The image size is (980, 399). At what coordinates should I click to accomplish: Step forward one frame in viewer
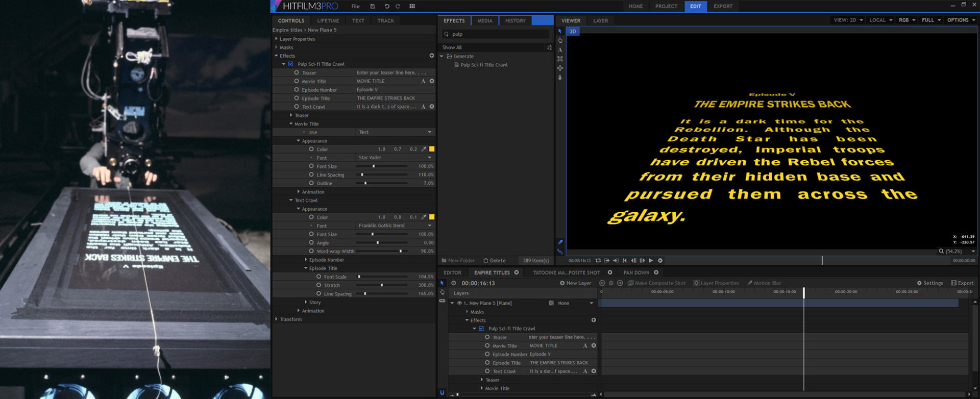(642, 260)
